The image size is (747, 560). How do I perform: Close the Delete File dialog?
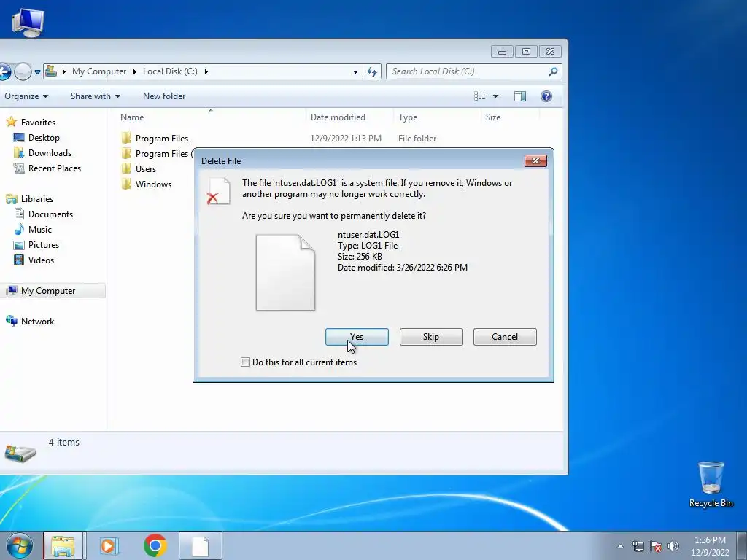point(535,161)
